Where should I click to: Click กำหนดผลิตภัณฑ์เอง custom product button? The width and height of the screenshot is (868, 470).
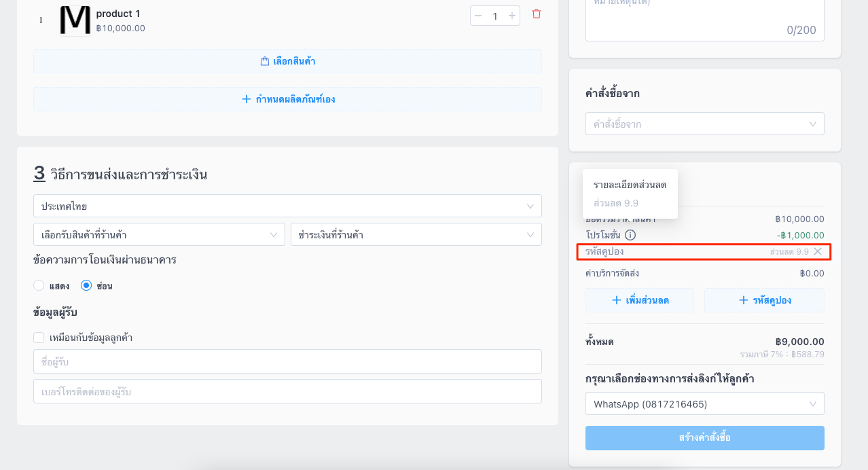click(287, 99)
